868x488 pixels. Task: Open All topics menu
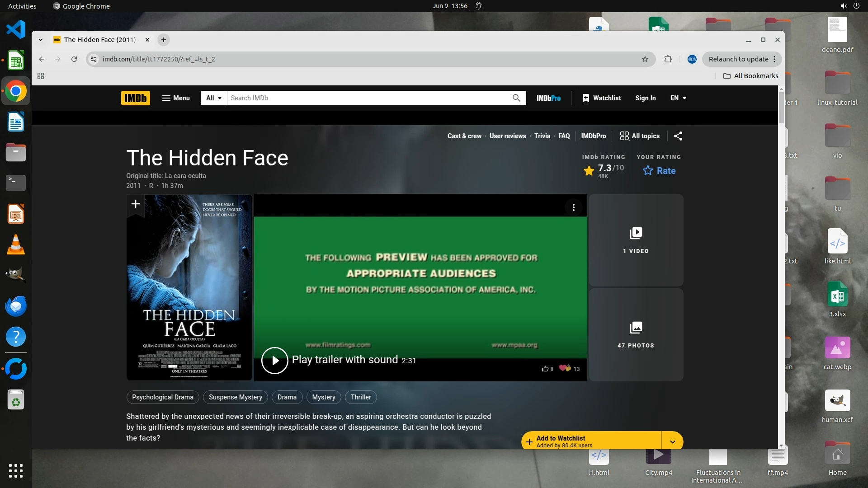[639, 136]
